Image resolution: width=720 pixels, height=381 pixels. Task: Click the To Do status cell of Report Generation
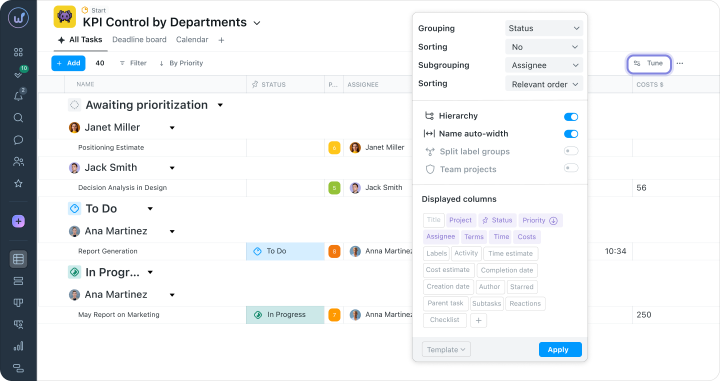(x=285, y=252)
